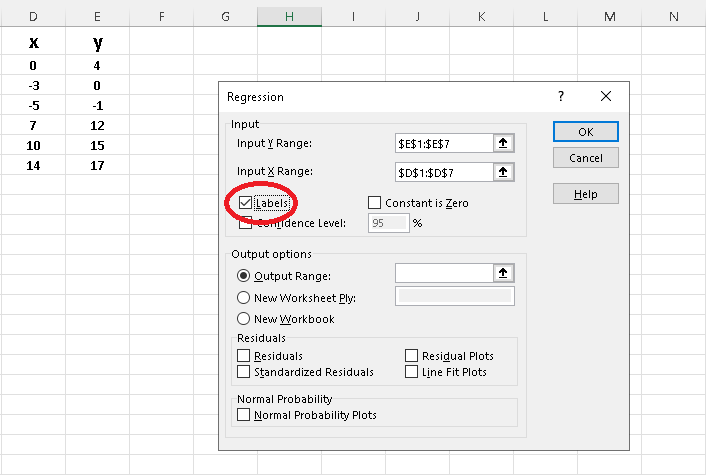Choose the Output Range radio button

pos(243,275)
